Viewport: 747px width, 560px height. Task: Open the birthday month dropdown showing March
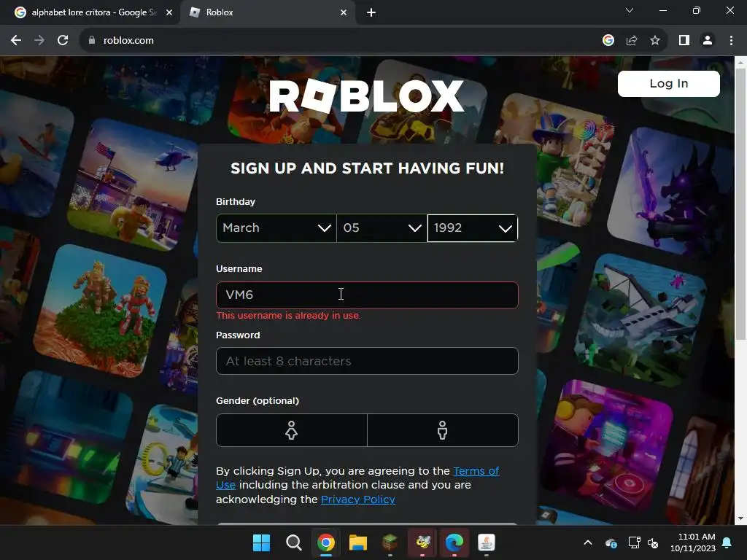pyautogui.click(x=276, y=228)
